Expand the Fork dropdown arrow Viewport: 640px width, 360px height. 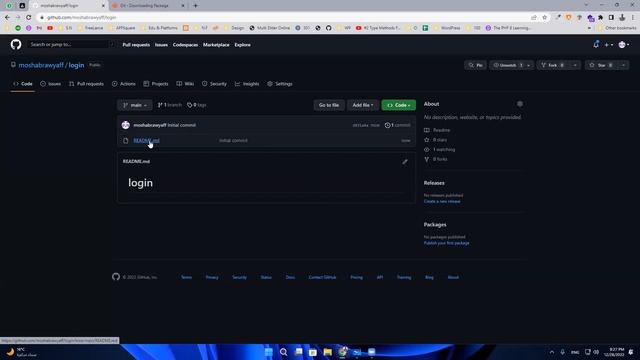575,65
